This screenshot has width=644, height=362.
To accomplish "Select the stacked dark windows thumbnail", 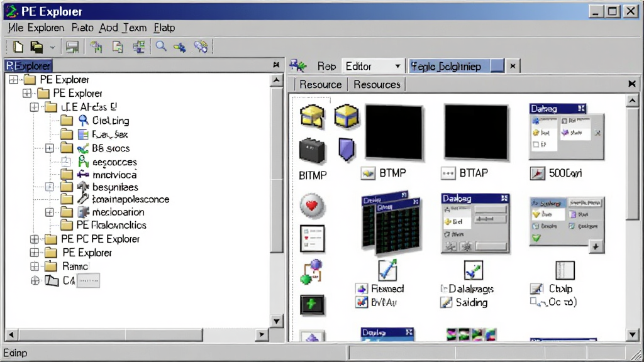I will (x=391, y=222).
